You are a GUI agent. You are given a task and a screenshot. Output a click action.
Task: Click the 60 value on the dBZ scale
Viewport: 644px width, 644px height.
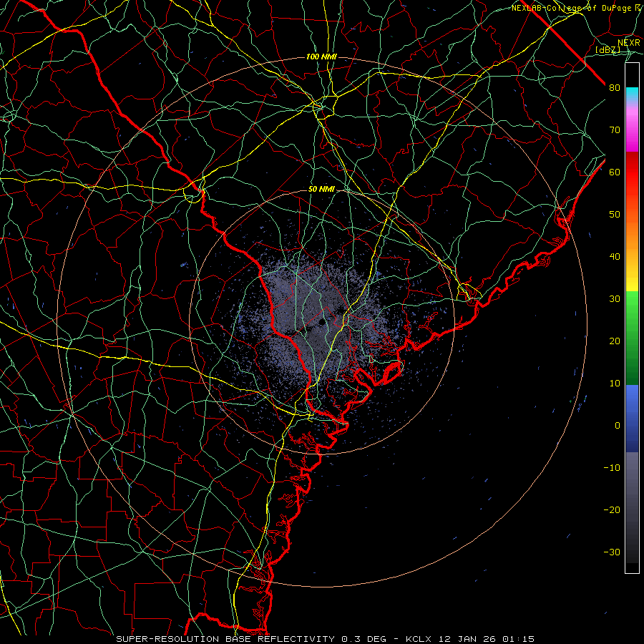(615, 172)
